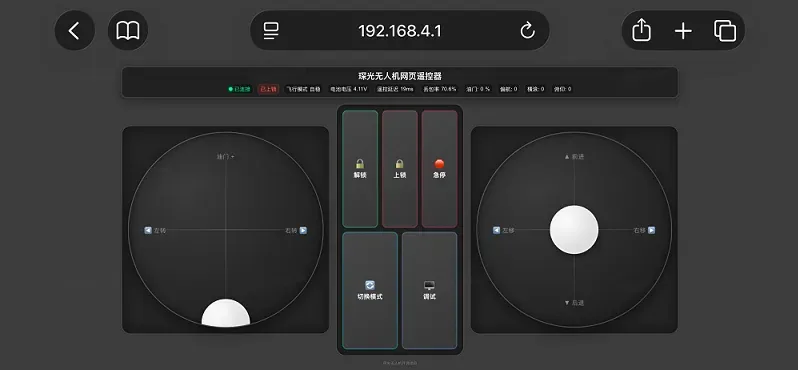Screen dimensions: 798x370
Task: Open a new tab with the plus icon
Action: (x=683, y=31)
